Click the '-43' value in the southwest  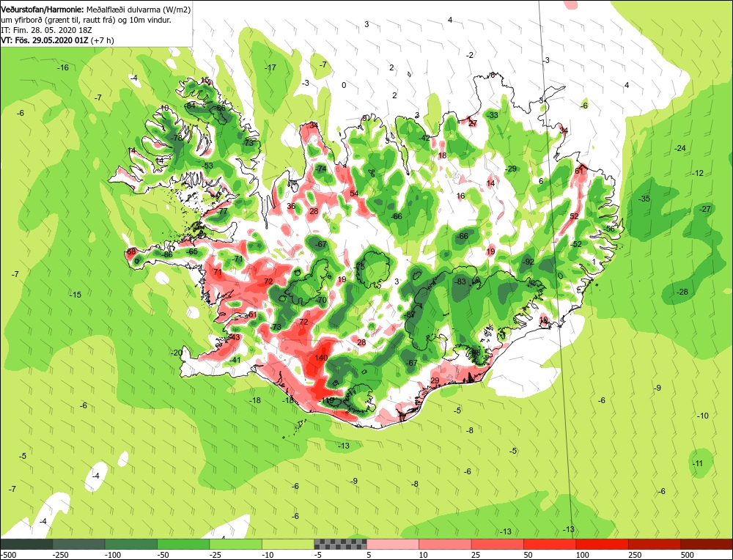[234, 337]
